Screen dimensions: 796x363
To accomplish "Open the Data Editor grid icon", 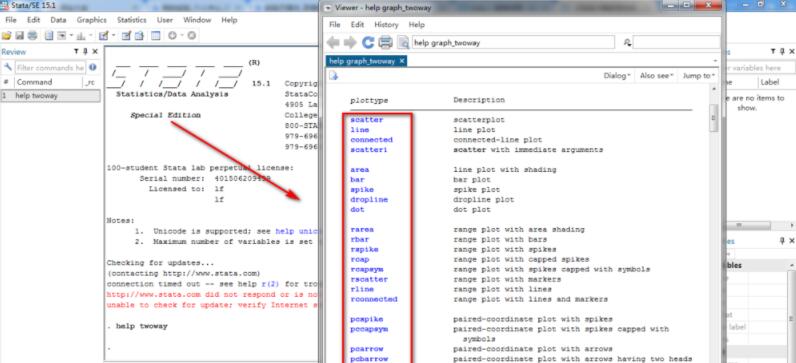I will coord(156,36).
